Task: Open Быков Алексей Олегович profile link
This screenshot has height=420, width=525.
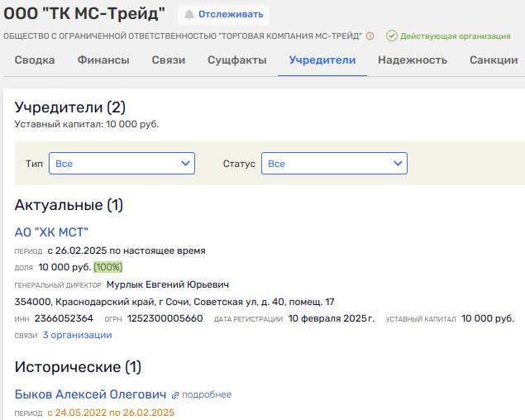Action: coord(90,394)
